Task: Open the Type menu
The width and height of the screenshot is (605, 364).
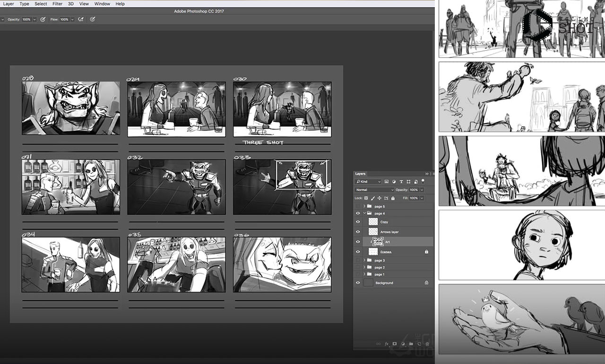Action: pyautogui.click(x=24, y=4)
